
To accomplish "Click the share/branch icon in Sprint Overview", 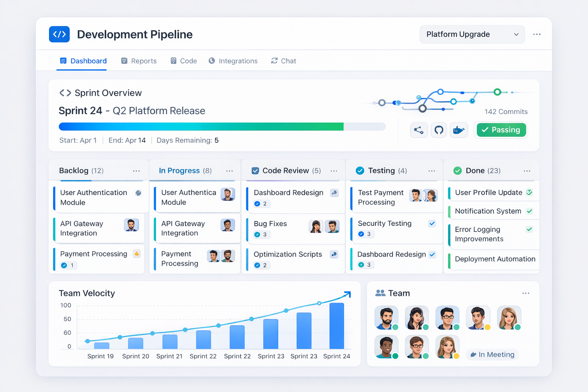I will (419, 130).
